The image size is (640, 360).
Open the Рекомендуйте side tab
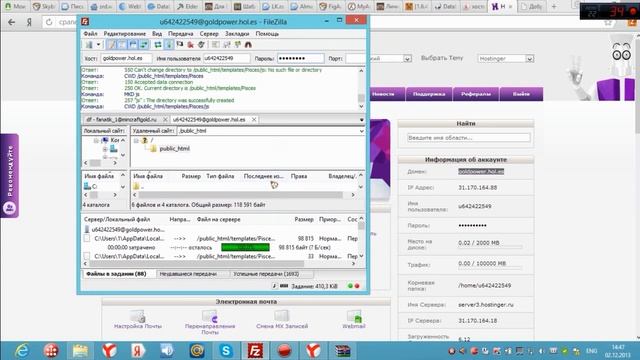click(9, 176)
